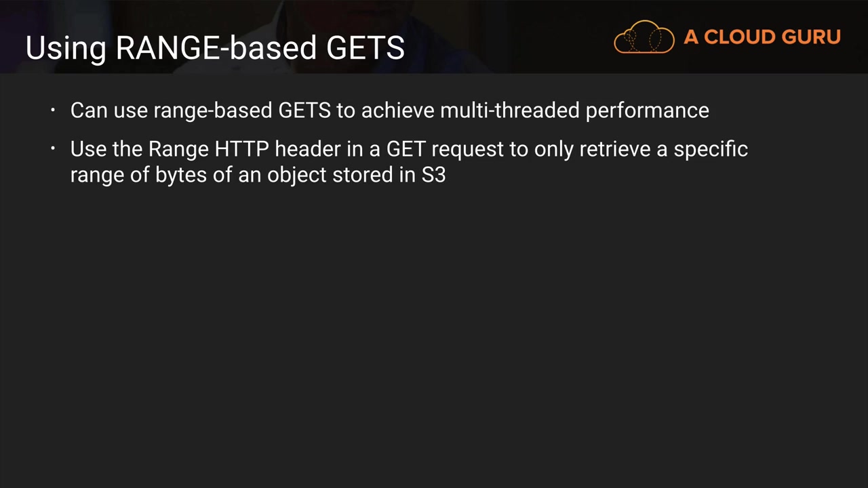This screenshot has height=488, width=868.
Task: Click the second bullet point dot
Action: pyautogui.click(x=53, y=148)
